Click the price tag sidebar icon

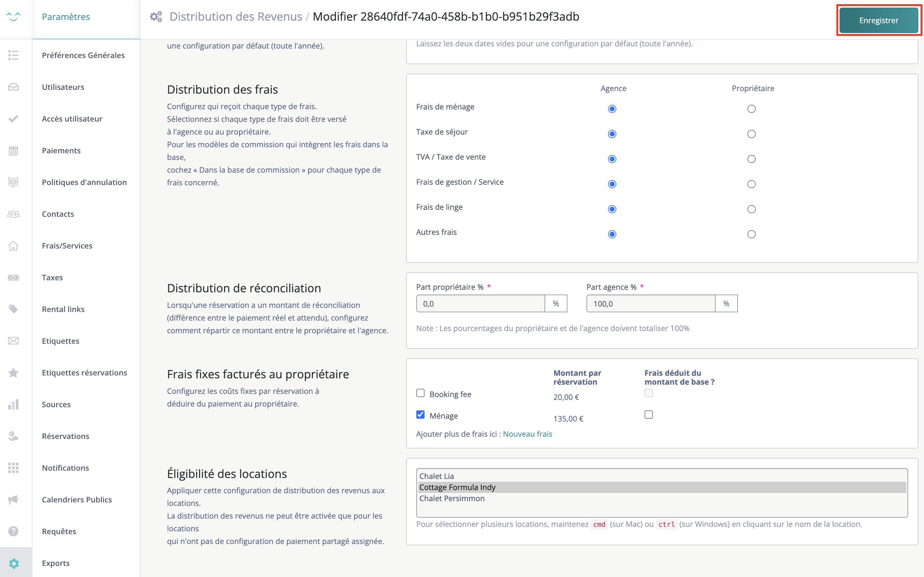(x=13, y=309)
